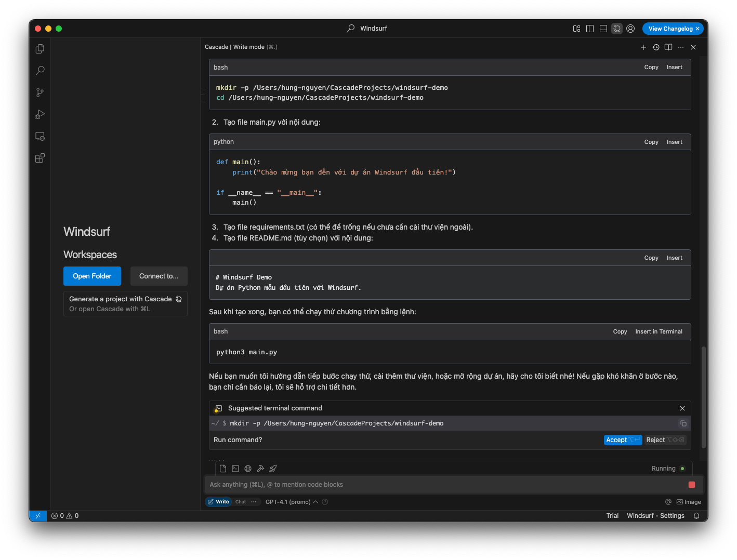737x560 pixels.
Task: Click the terminal icon above chat input
Action: pyautogui.click(x=235, y=469)
